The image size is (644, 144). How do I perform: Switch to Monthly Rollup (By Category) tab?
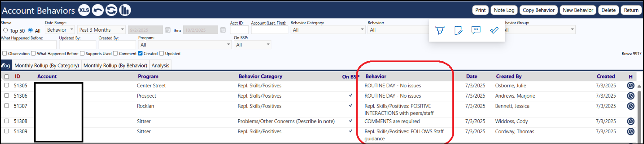[x=47, y=66]
